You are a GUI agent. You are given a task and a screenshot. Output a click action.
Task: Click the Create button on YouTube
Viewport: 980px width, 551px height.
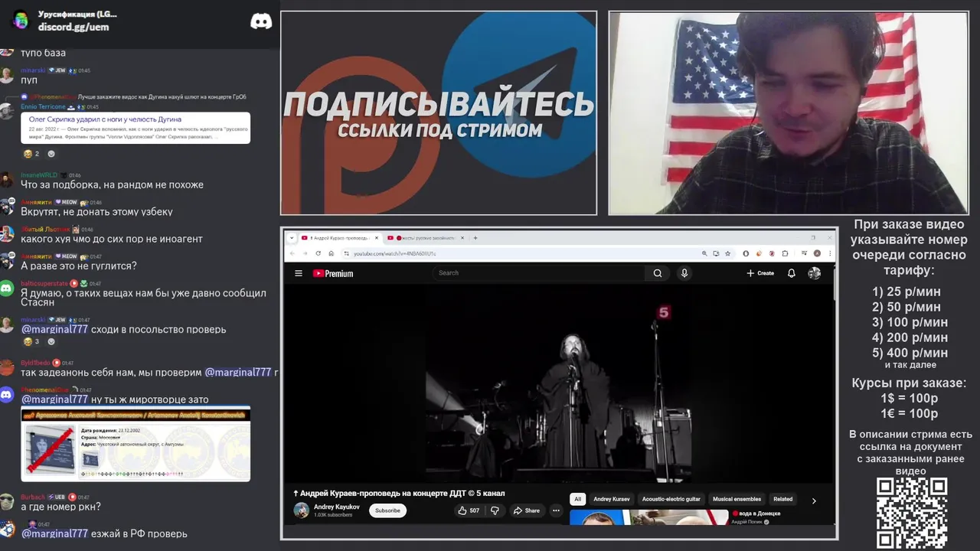[760, 273]
